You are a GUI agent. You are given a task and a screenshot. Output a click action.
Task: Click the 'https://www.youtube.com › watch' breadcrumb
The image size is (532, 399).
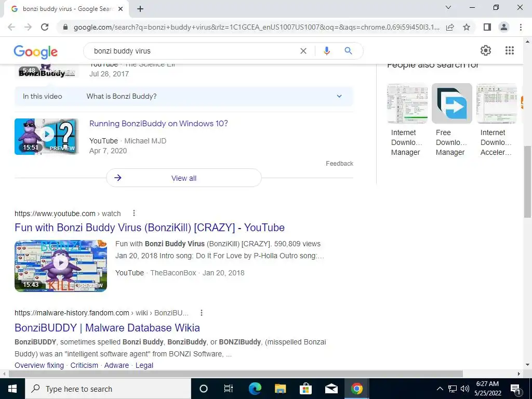(x=68, y=214)
